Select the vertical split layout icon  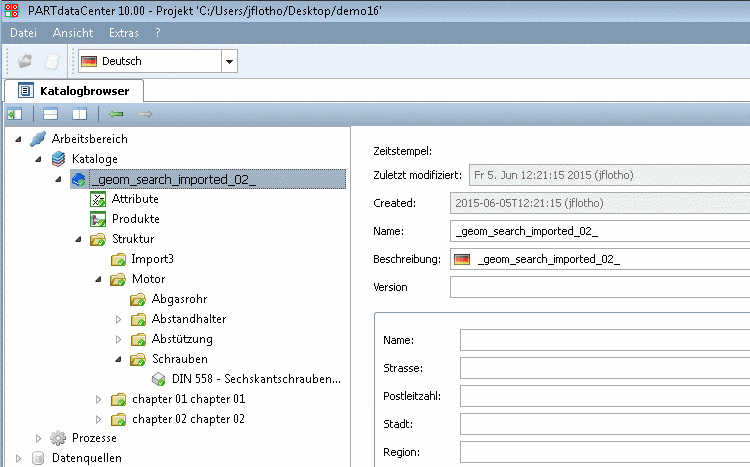pos(79,114)
